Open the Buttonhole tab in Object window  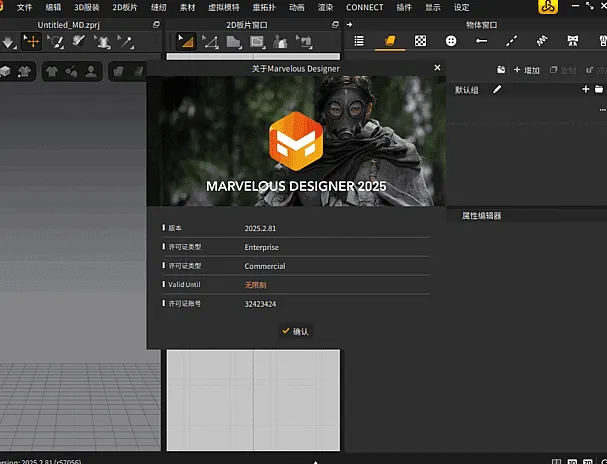(481, 41)
